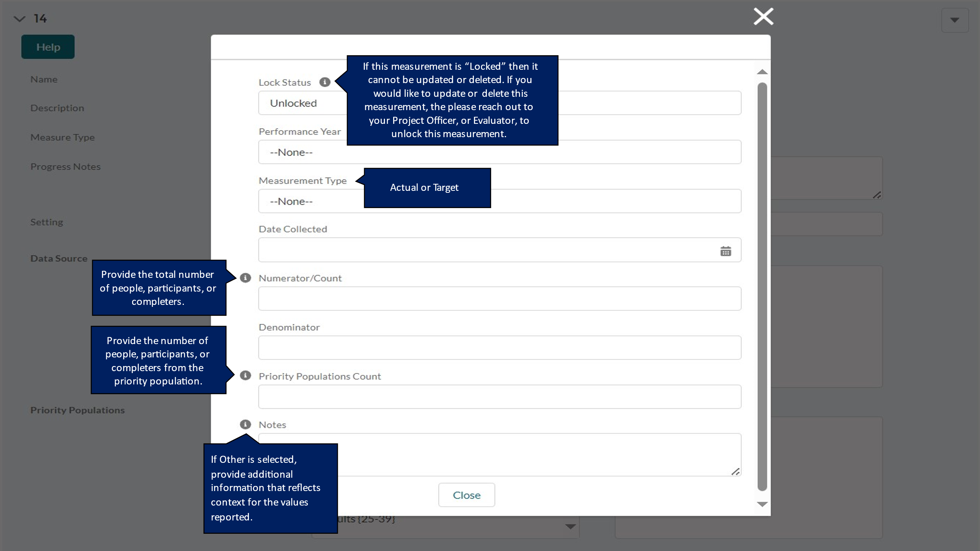980x551 pixels.
Task: Click the scrollbar up arrow in the dialog
Action: pyautogui.click(x=762, y=72)
